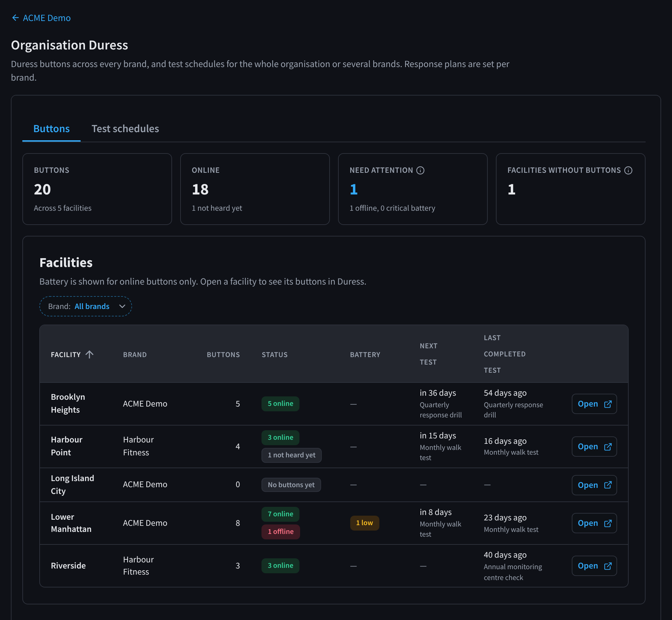This screenshot has width=672, height=620.
Task: Click the '1 offline, 0 critical battery' text
Action: [x=392, y=208]
